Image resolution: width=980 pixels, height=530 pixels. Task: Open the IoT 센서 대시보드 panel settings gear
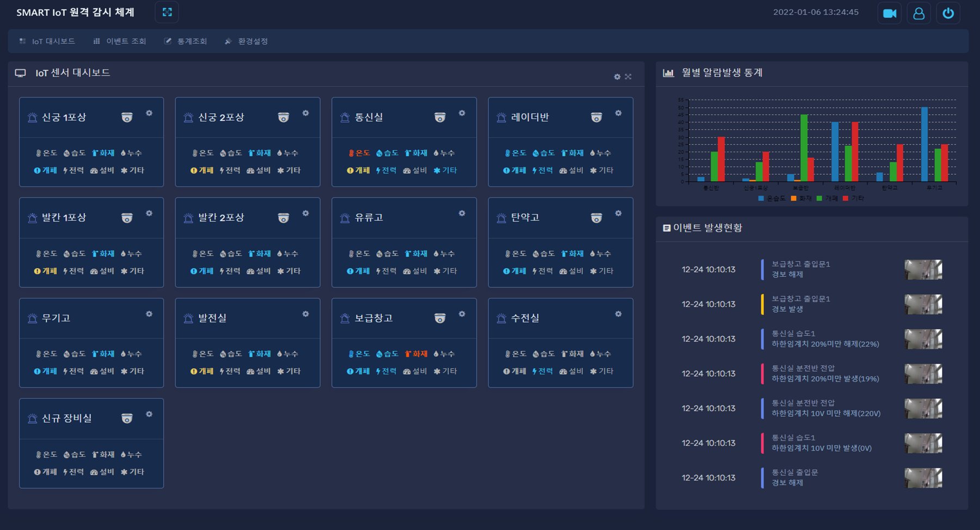coord(617,77)
